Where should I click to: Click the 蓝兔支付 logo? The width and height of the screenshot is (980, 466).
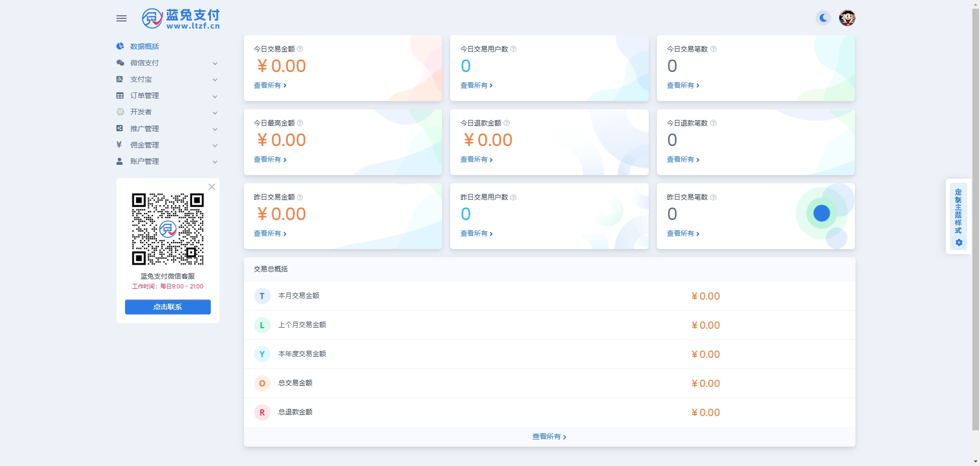(181, 19)
